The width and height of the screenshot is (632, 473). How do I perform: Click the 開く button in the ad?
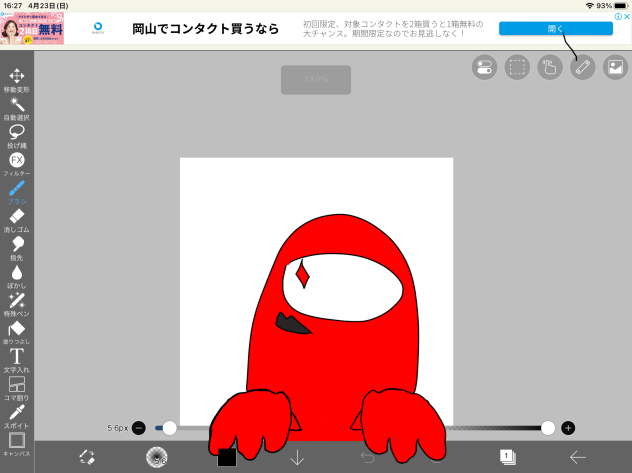pos(556,29)
